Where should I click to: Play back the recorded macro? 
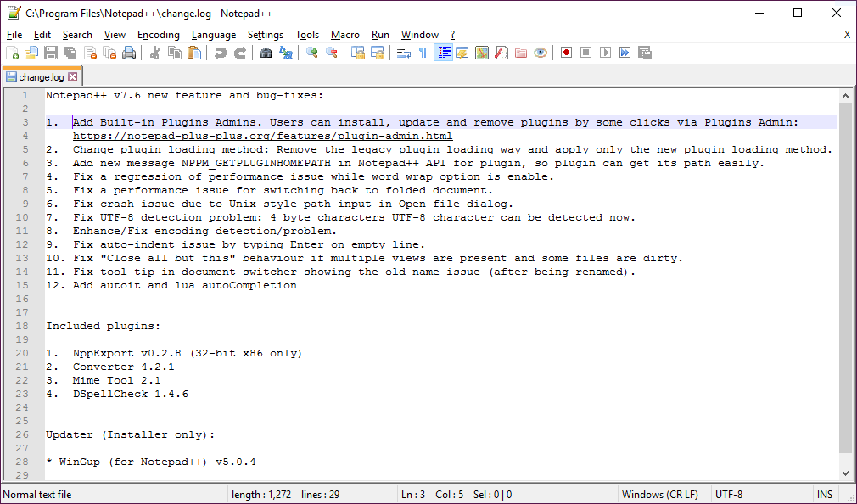coord(606,53)
